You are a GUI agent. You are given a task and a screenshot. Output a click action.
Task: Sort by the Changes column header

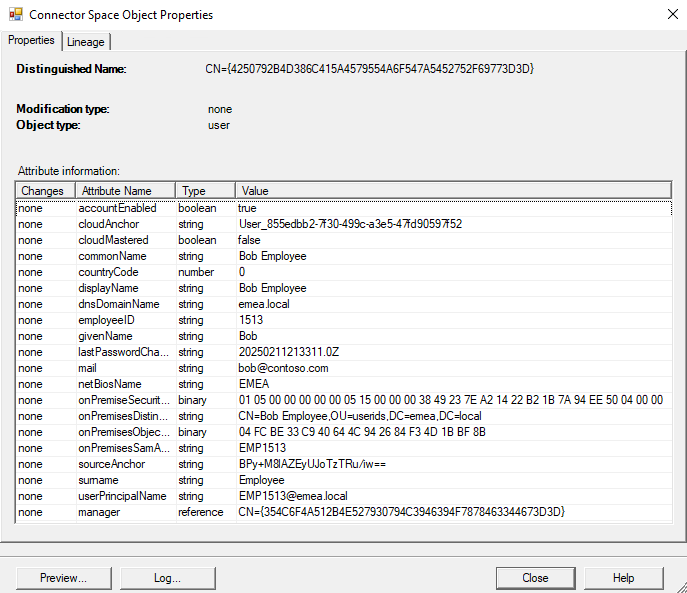[x=46, y=191]
